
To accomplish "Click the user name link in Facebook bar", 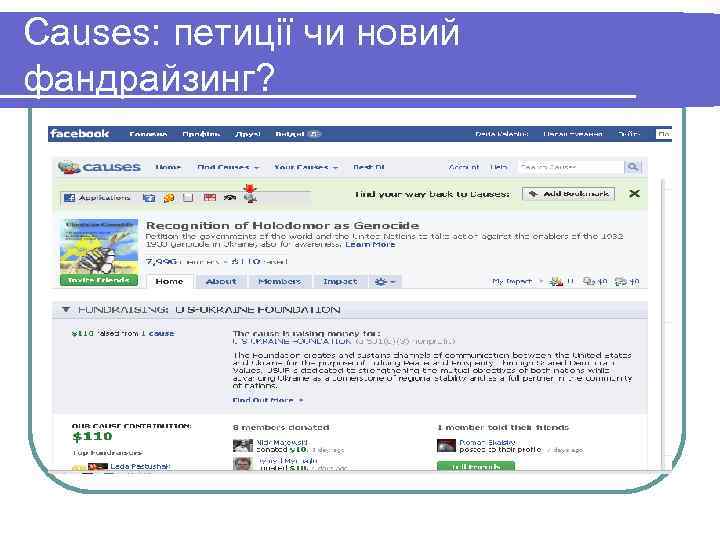I will [x=501, y=134].
